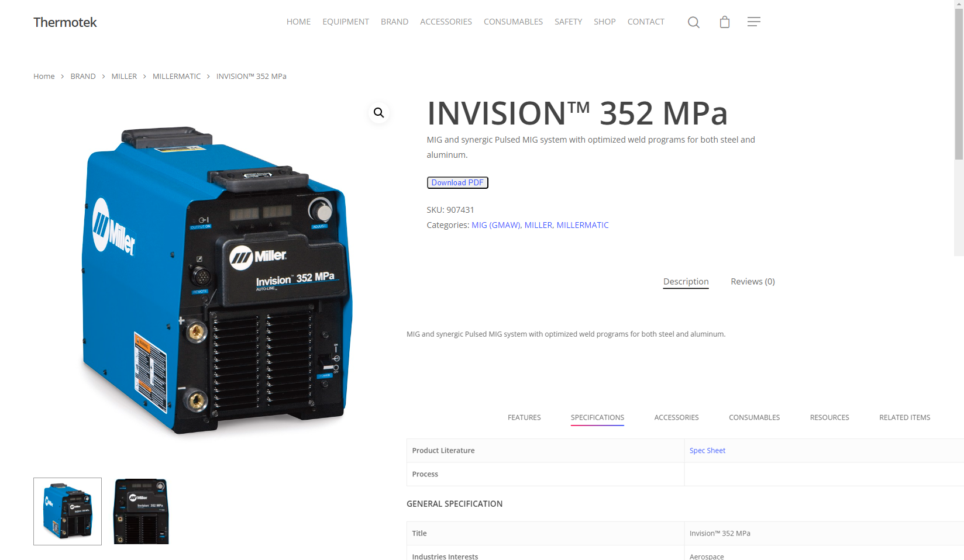The image size is (964, 560).
Task: Open the EQUIPMENT menu
Action: [x=346, y=22]
